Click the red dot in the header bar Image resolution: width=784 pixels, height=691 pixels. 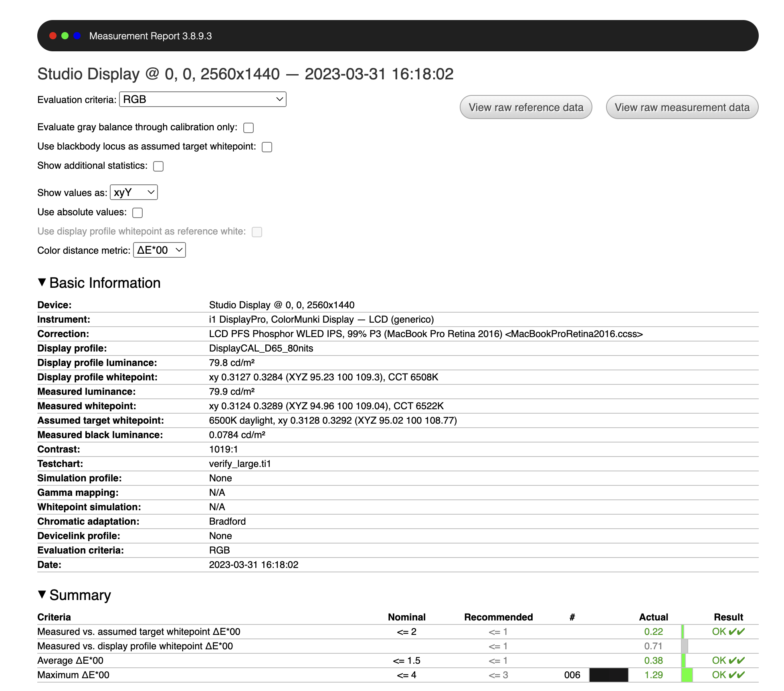coord(53,36)
